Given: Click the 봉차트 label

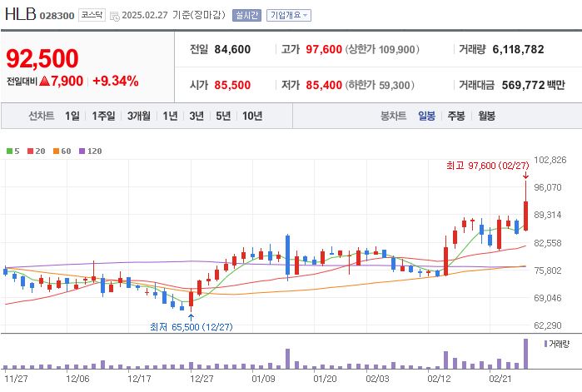Looking at the screenshot, I should click(394, 116).
